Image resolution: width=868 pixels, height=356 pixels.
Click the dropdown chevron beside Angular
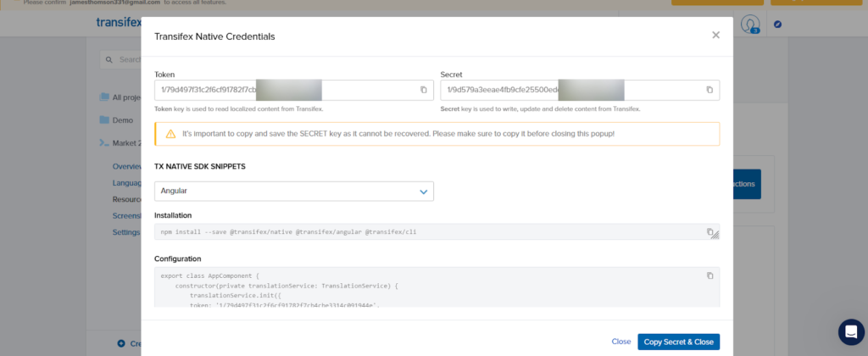[424, 192]
